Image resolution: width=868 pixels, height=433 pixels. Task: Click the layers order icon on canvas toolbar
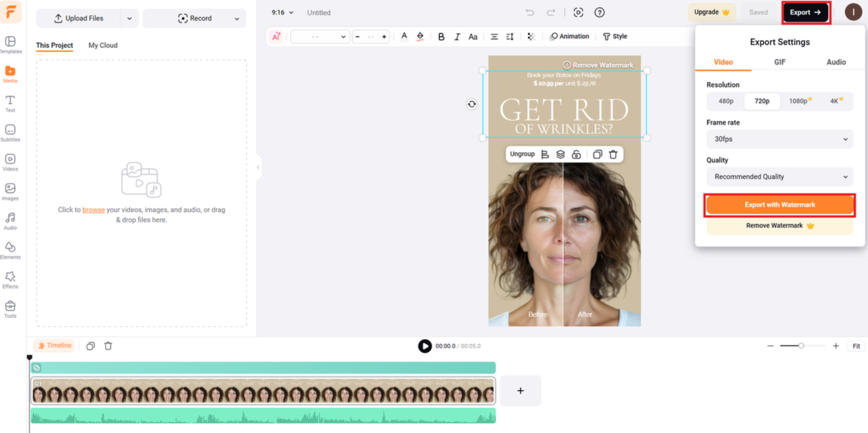(x=560, y=154)
